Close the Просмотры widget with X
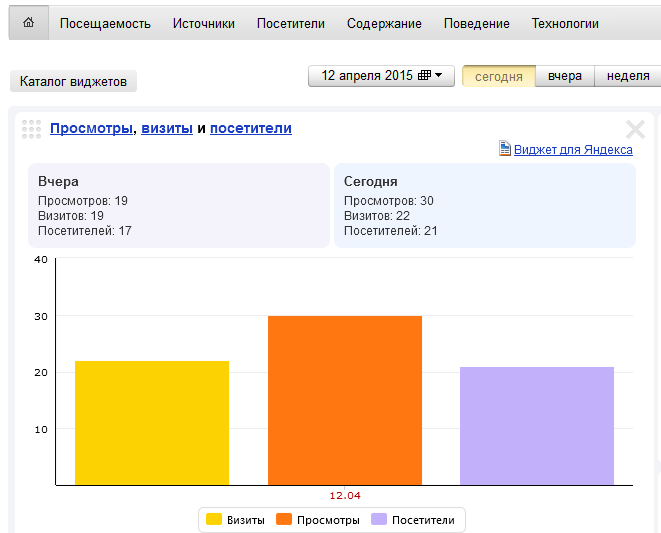This screenshot has width=661, height=533. pyautogui.click(x=635, y=129)
